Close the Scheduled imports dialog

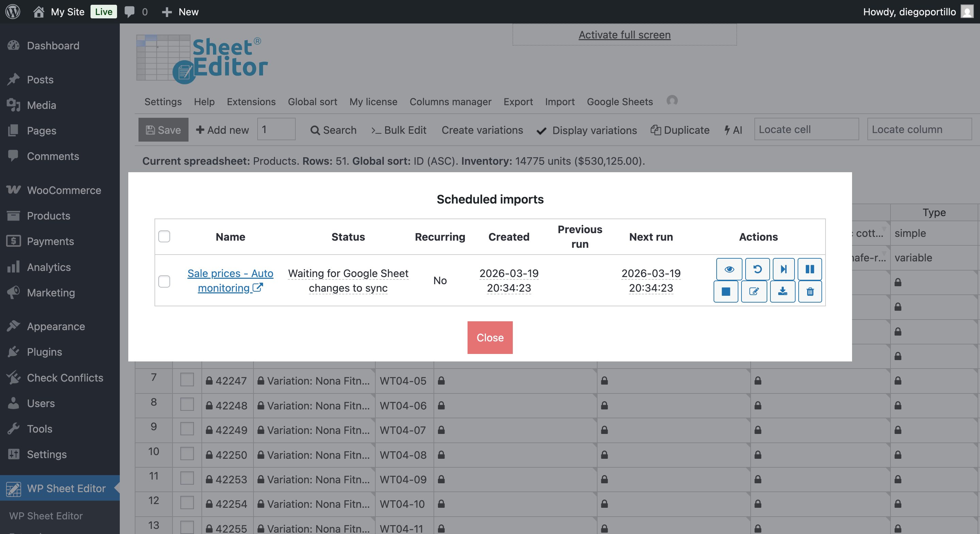[x=490, y=337]
